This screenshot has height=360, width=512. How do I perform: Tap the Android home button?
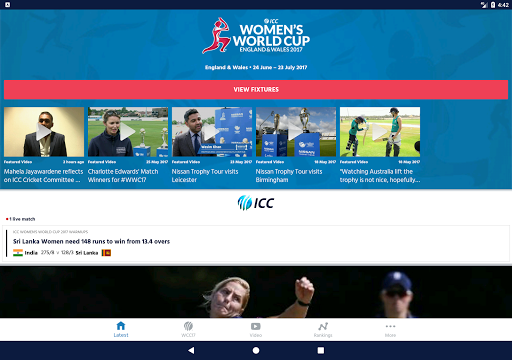tap(256, 350)
